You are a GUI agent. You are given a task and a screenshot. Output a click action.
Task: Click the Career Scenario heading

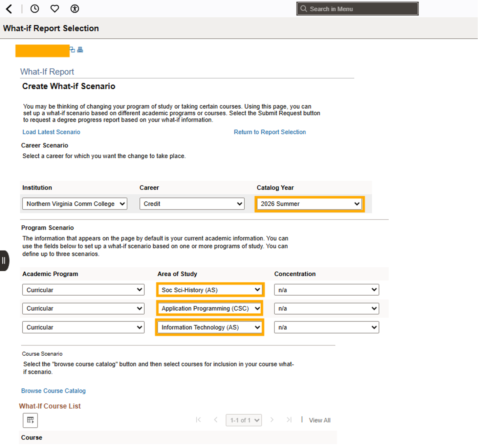tap(45, 145)
